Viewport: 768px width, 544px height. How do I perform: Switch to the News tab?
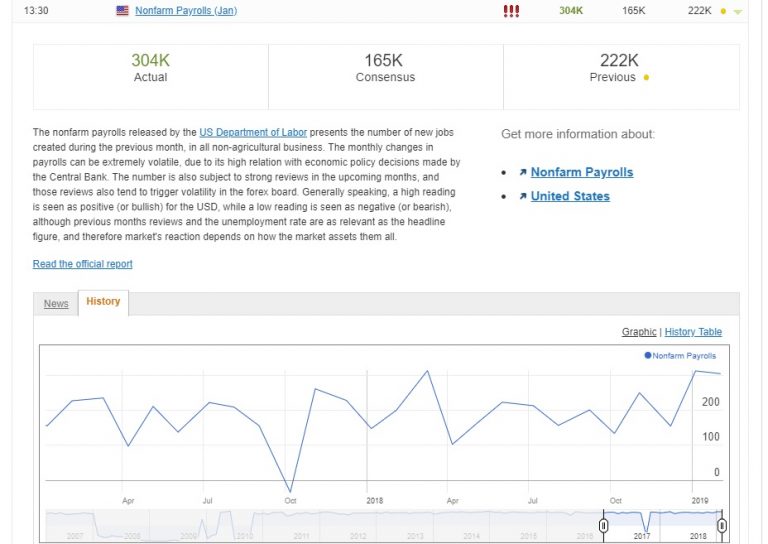(x=56, y=304)
